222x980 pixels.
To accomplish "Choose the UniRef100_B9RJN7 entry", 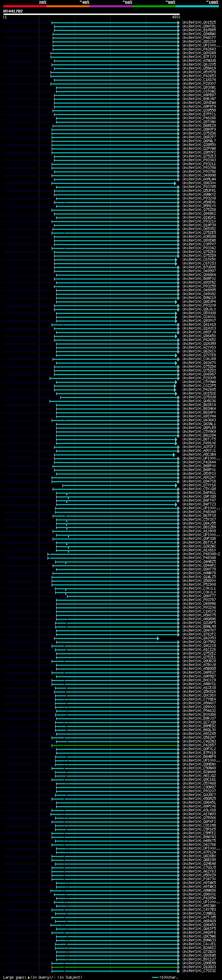I will [199, 99].
